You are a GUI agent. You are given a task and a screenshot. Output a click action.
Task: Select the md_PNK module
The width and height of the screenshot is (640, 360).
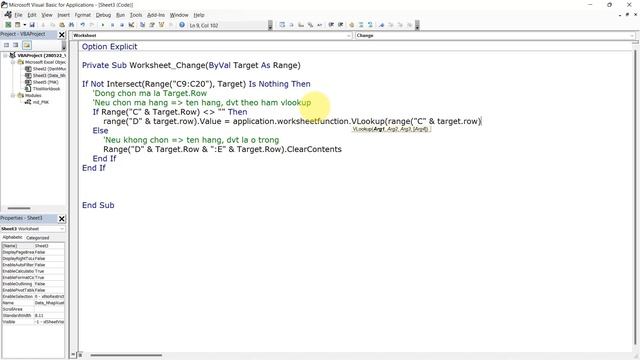(37, 102)
